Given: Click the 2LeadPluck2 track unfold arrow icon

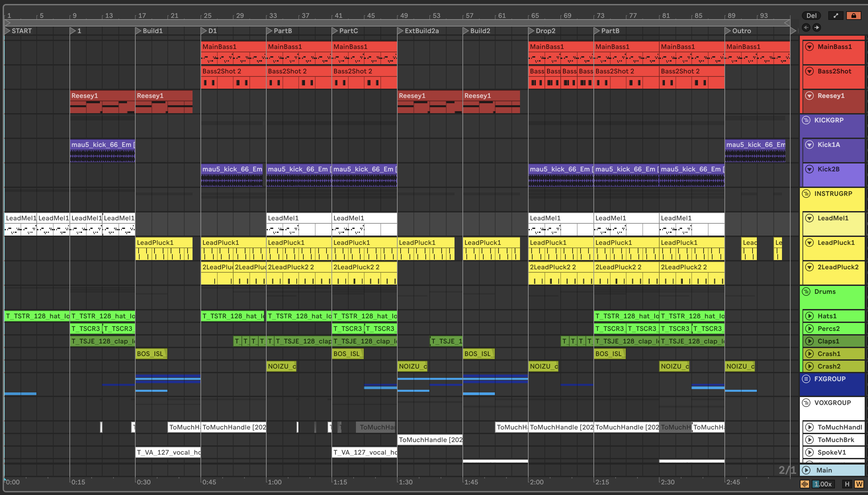Looking at the screenshot, I should click(x=809, y=267).
